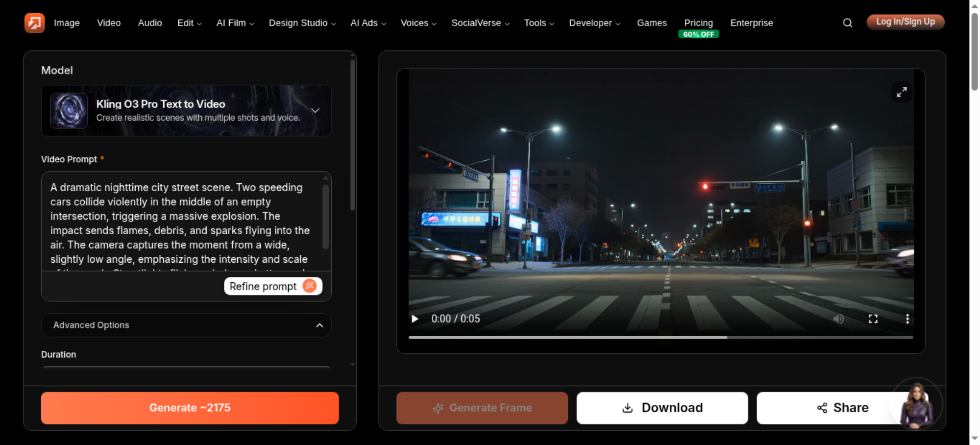Click the Log In/Sign Up button

(x=906, y=22)
